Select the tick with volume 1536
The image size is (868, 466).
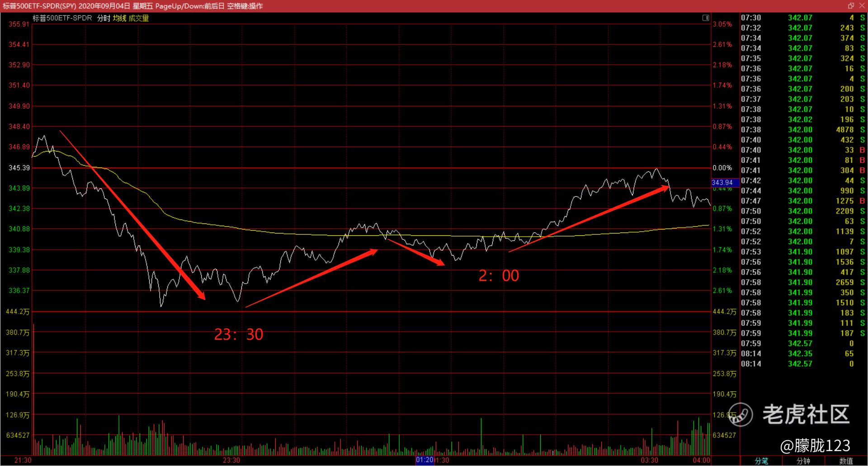coord(803,262)
